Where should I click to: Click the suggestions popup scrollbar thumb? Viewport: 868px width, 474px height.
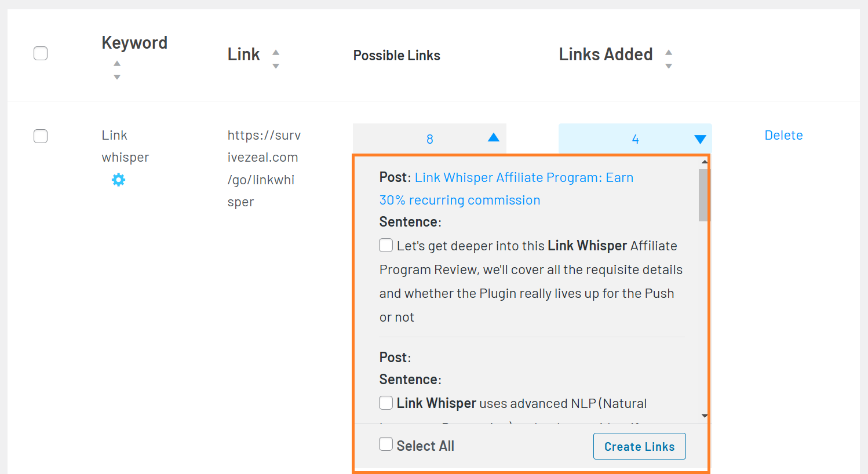703,194
